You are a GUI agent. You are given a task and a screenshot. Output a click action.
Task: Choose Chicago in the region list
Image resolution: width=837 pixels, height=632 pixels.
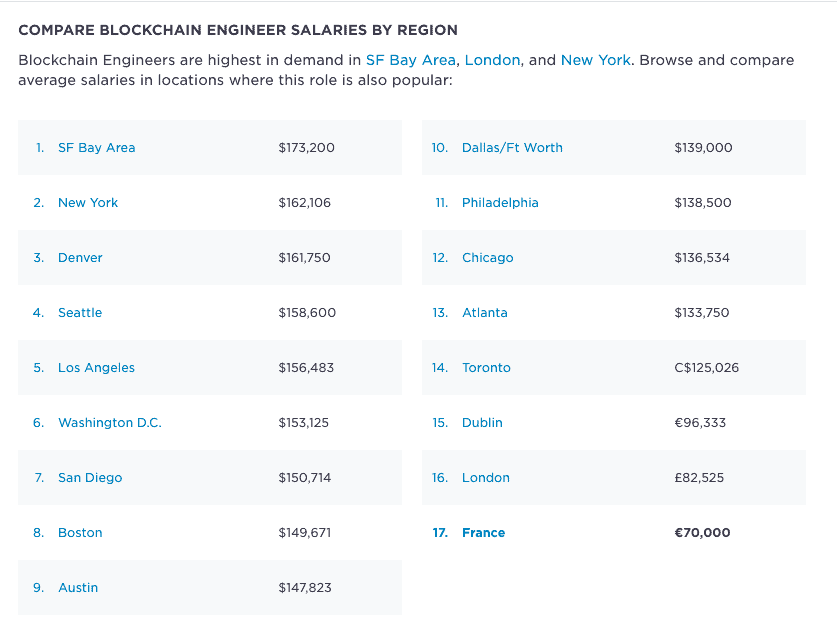(x=487, y=257)
